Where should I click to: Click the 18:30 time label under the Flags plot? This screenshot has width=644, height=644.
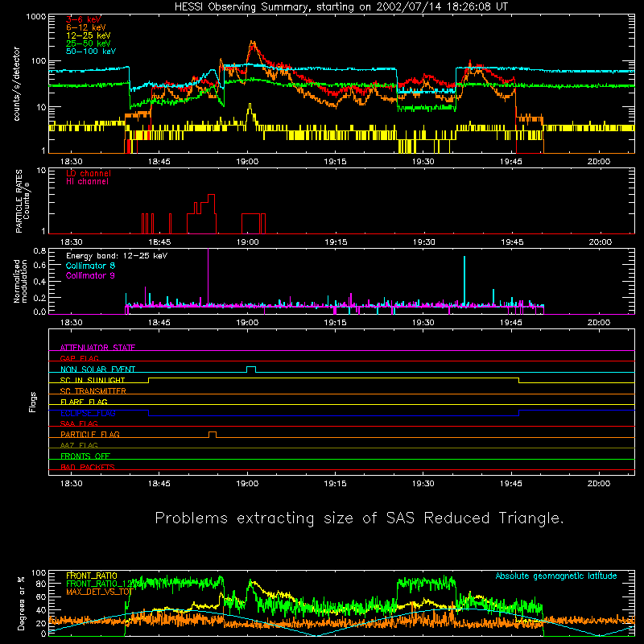pos(71,484)
